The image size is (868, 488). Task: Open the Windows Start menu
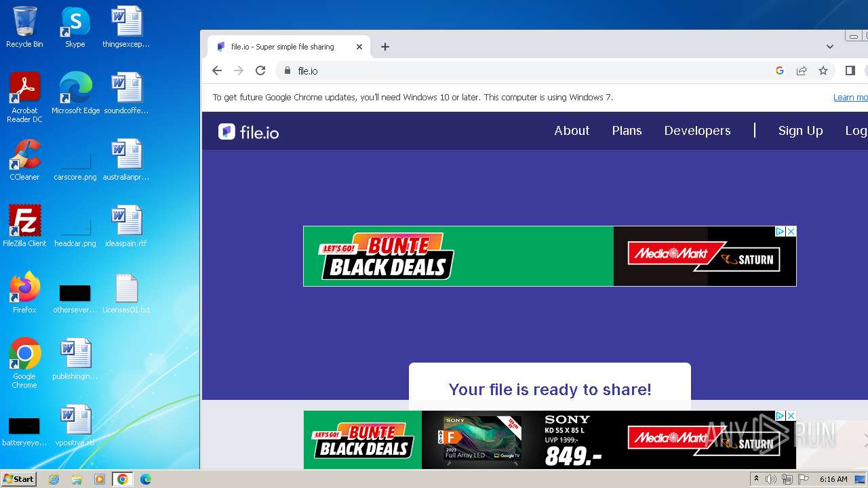click(18, 479)
